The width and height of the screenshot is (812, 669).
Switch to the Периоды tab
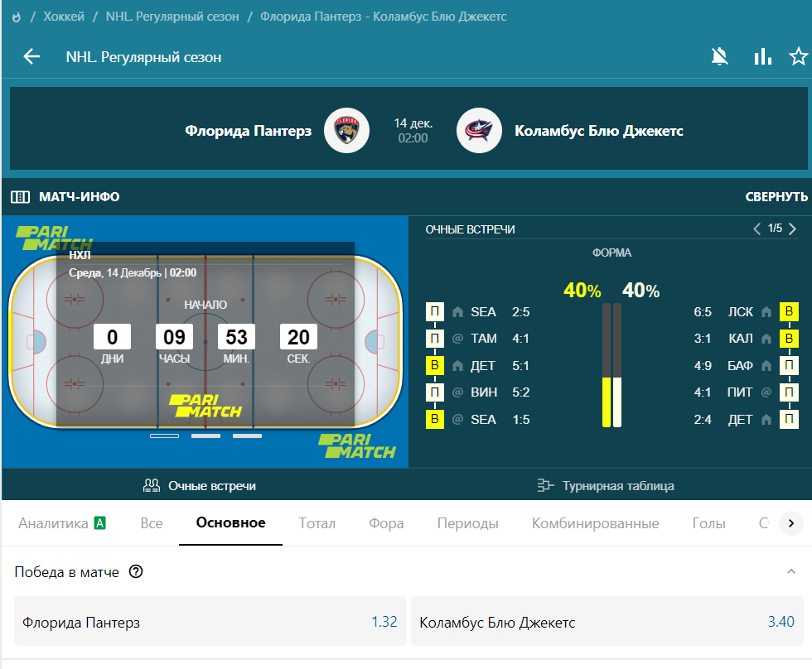click(x=467, y=523)
